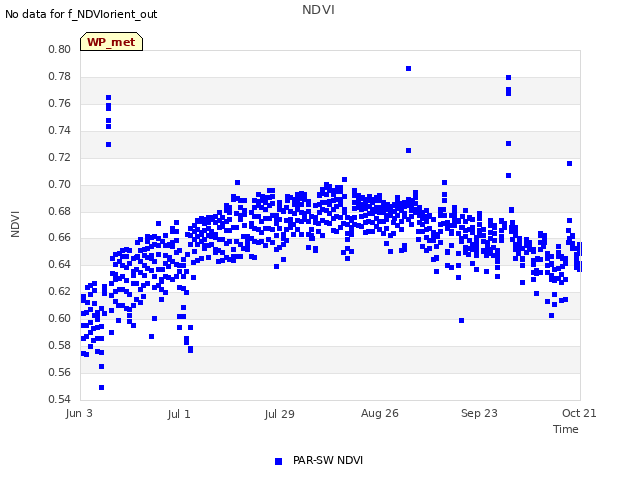
Task: Click the outlier point near 0.716 by Oct 21
Action: click(x=569, y=164)
